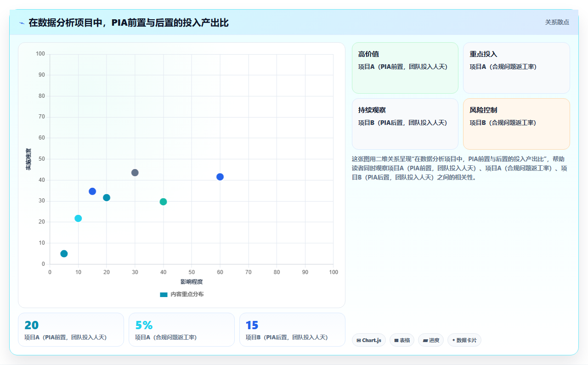588x365 pixels.
Task: Click the gray scatter point at influence 30
Action: click(135, 173)
